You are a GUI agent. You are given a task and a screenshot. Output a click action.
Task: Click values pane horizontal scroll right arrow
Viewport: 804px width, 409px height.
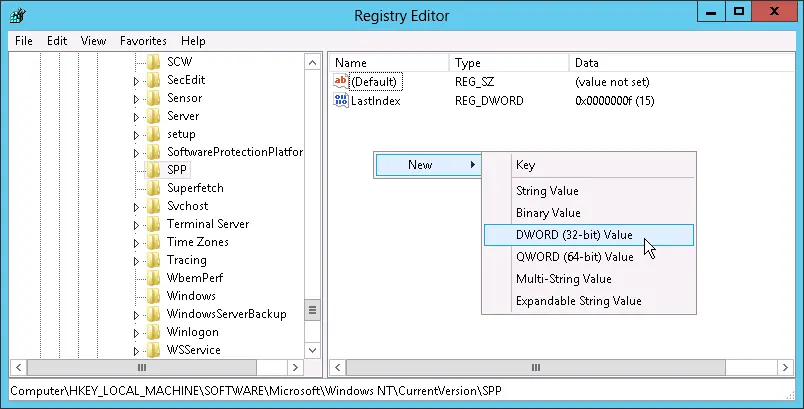[785, 367]
